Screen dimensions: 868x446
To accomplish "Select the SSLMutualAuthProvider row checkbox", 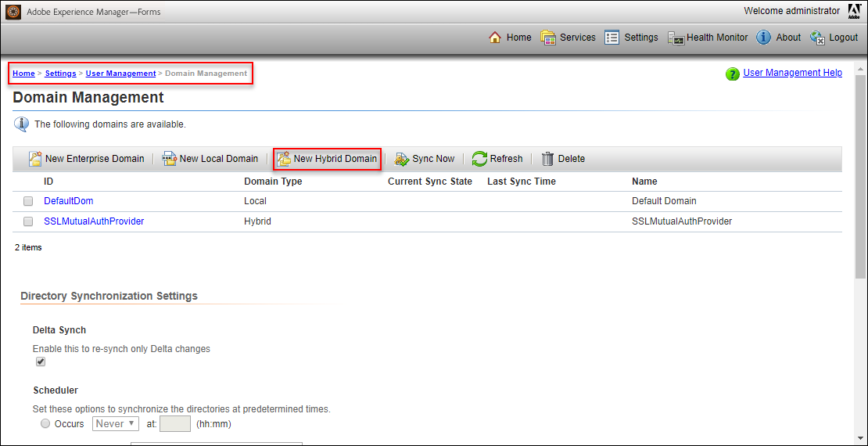I will [28, 221].
